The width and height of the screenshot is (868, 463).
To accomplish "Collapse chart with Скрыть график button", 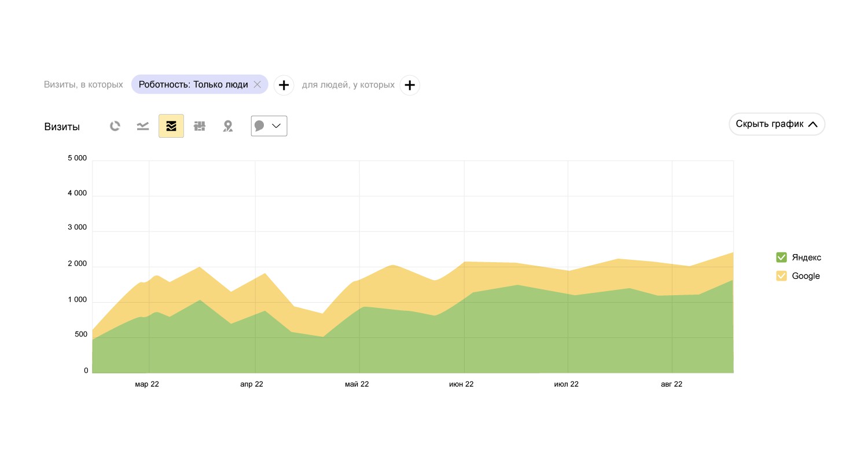I will tap(777, 124).
